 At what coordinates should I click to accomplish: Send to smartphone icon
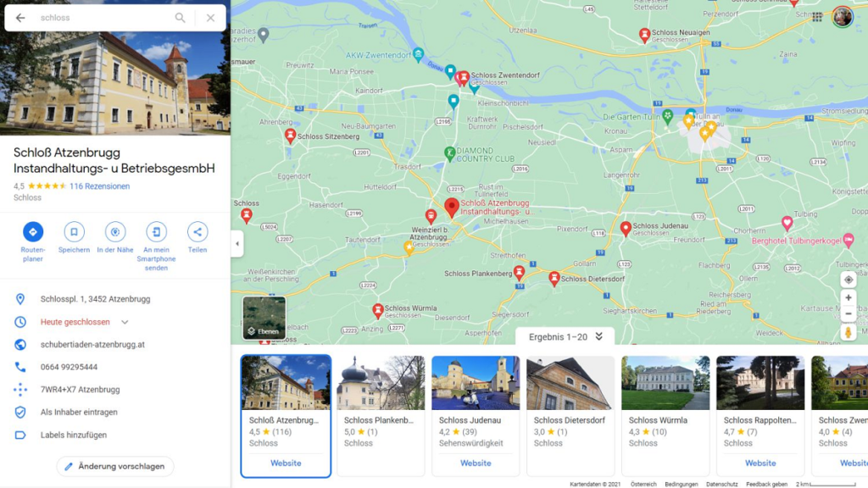click(156, 231)
